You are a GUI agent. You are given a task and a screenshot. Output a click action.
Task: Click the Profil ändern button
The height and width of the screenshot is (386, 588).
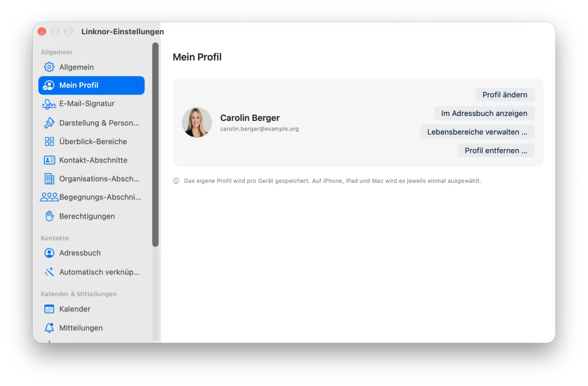[505, 95]
